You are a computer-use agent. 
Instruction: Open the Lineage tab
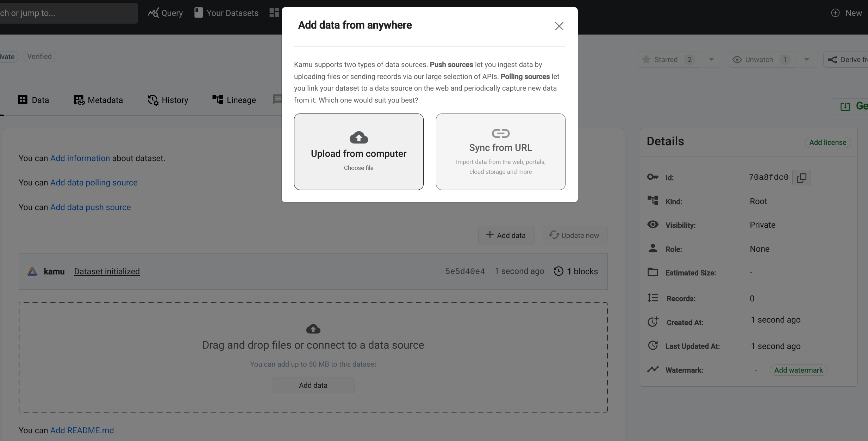234,100
